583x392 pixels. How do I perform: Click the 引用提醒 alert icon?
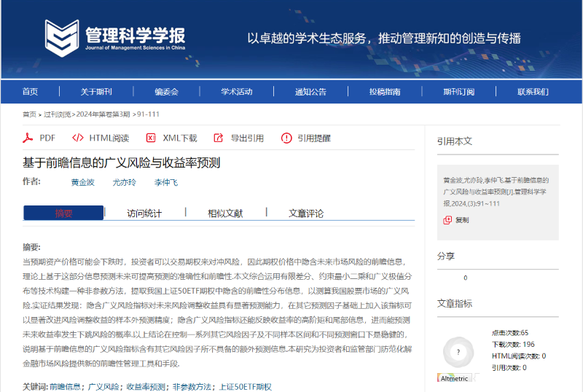[x=286, y=138]
